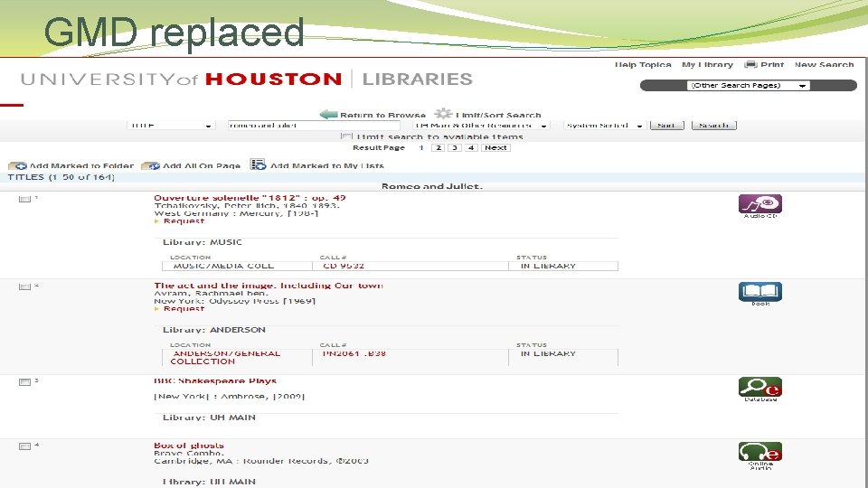Click the romeo and juliet search field

click(x=314, y=126)
